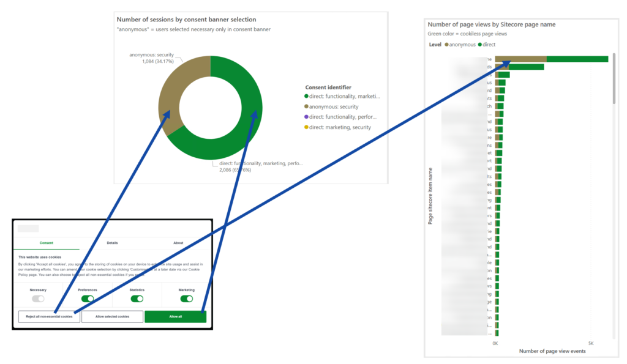Click the blurred logo in cookie banner
627x364 pixels.
pyautogui.click(x=28, y=228)
